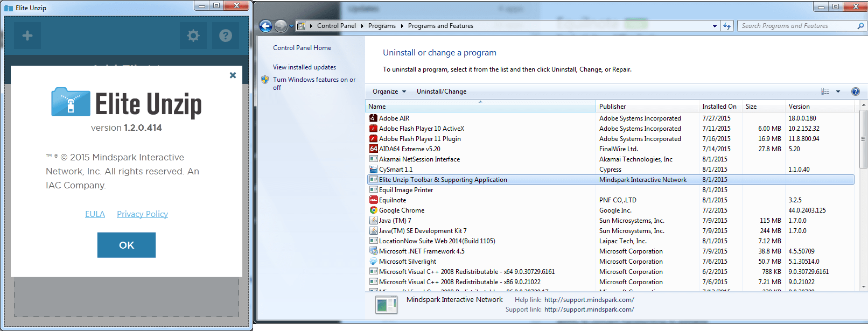Open View installed updates link

pyautogui.click(x=304, y=67)
